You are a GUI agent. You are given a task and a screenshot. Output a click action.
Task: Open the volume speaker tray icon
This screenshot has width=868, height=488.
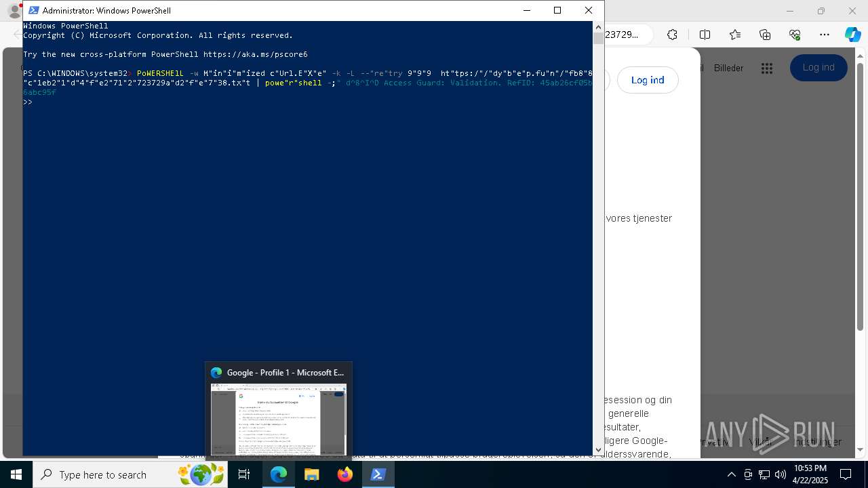coord(781,474)
